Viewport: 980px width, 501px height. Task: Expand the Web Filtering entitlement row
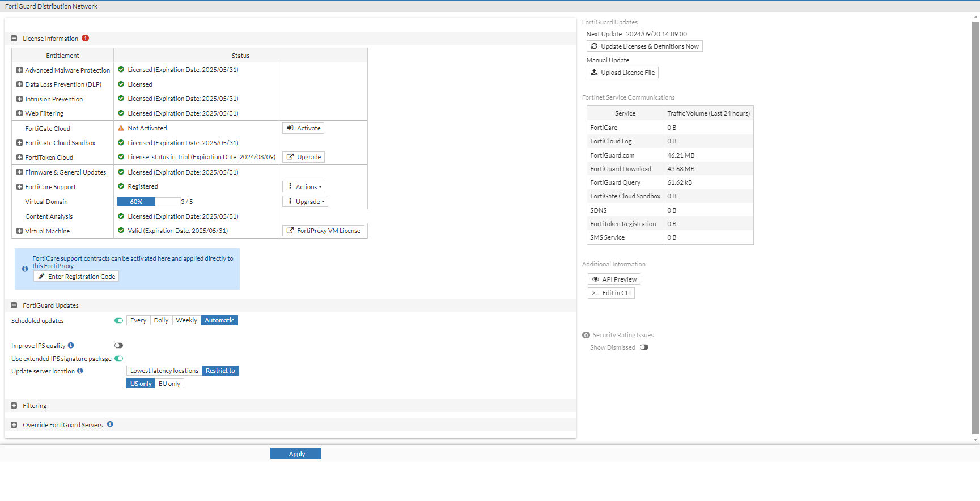pyautogui.click(x=20, y=113)
